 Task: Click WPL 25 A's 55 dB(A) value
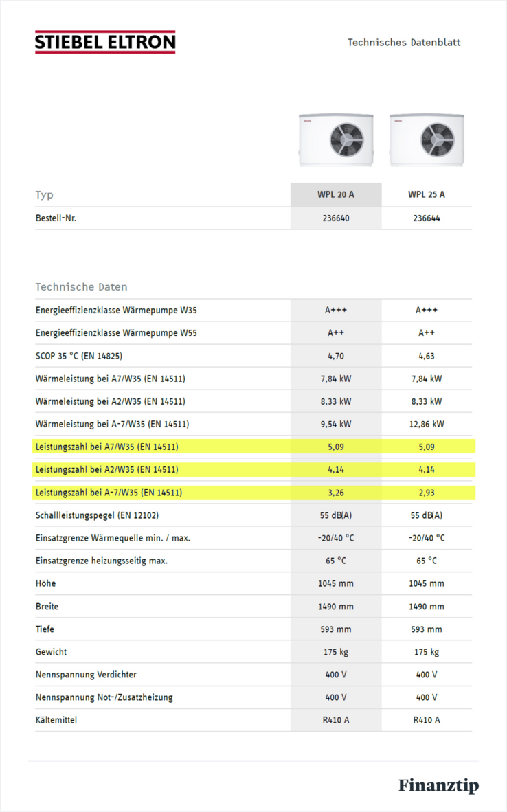click(x=427, y=515)
